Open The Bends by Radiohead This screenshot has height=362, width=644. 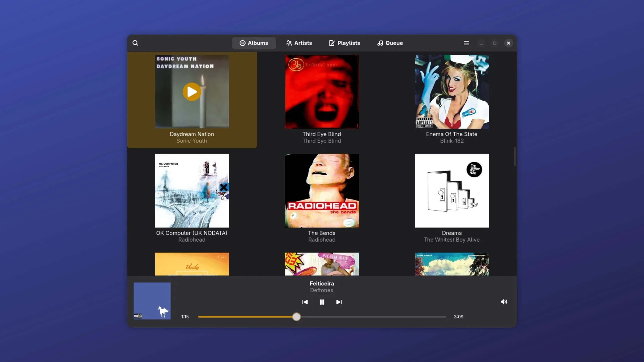pos(322,191)
